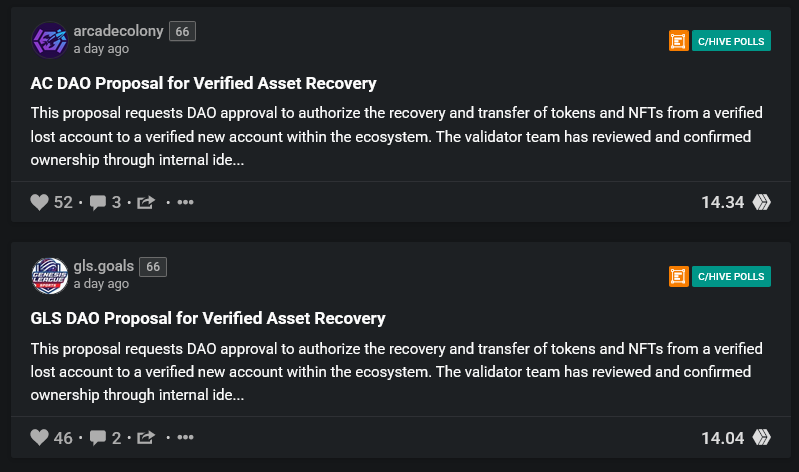799x472 pixels.
Task: Open the C/HIVE POLLS tag on the first post
Action: [731, 41]
